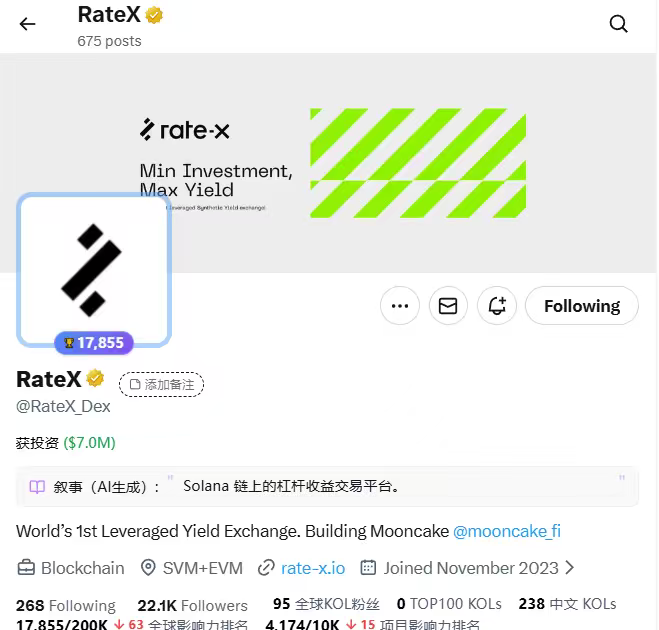This screenshot has width=659, height=630.
Task: Open the rate-x.io website link
Action: 313,568
